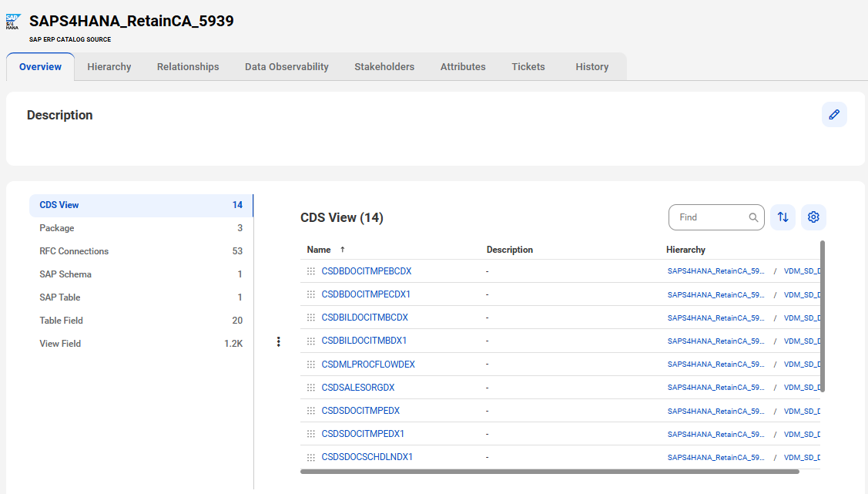Click the horizontal scrollbar below the table

point(550,472)
